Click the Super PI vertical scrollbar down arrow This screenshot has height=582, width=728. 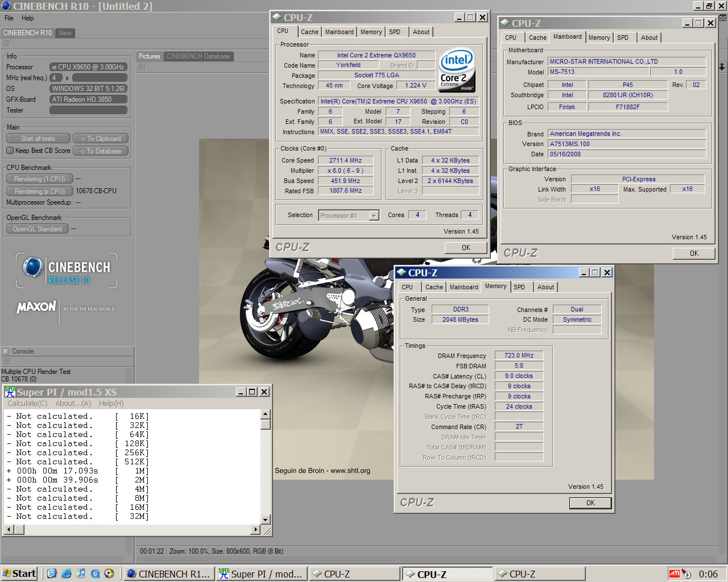click(x=265, y=519)
